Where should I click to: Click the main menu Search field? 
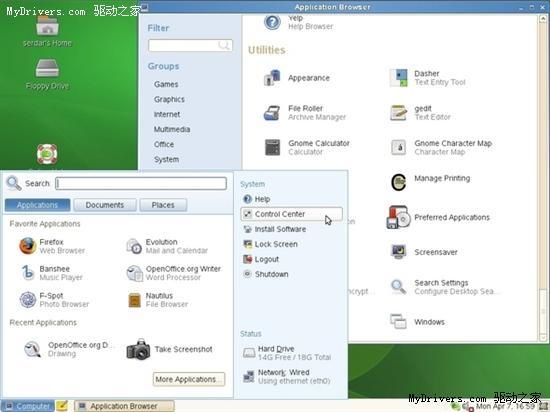141,183
